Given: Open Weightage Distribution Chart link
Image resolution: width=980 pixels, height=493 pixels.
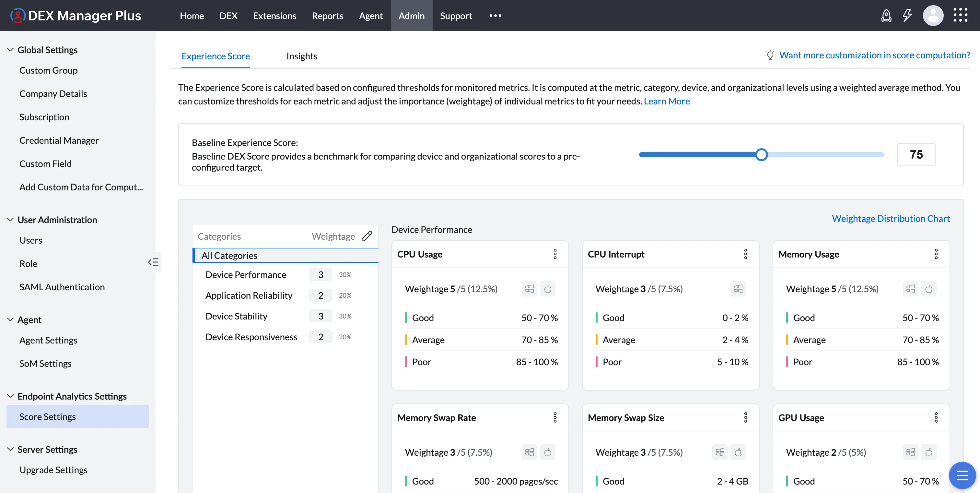Looking at the screenshot, I should coord(891,219).
